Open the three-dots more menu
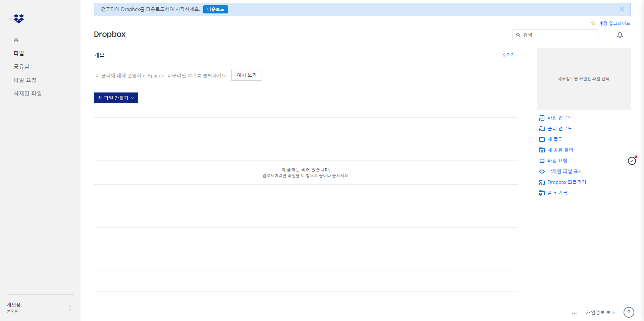The image size is (644, 321). (575, 313)
